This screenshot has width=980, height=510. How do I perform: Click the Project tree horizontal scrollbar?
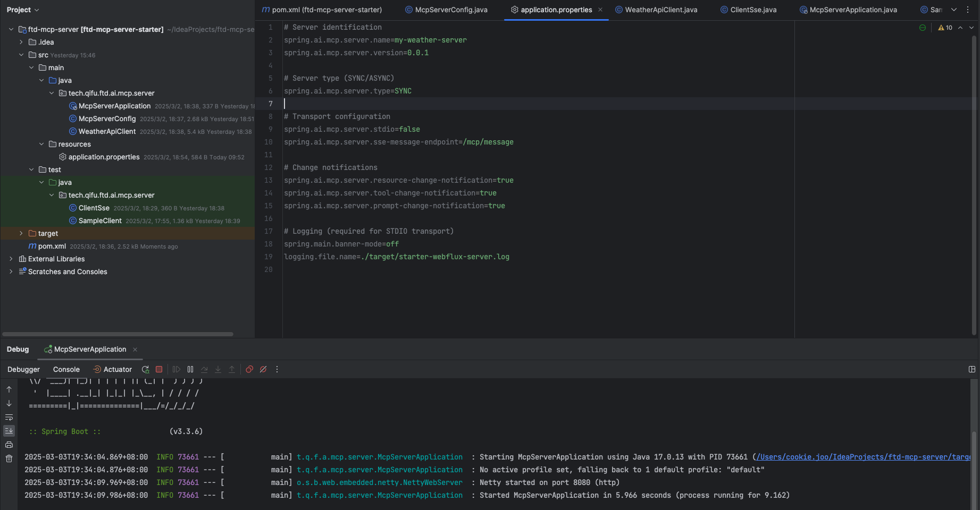[118, 334]
